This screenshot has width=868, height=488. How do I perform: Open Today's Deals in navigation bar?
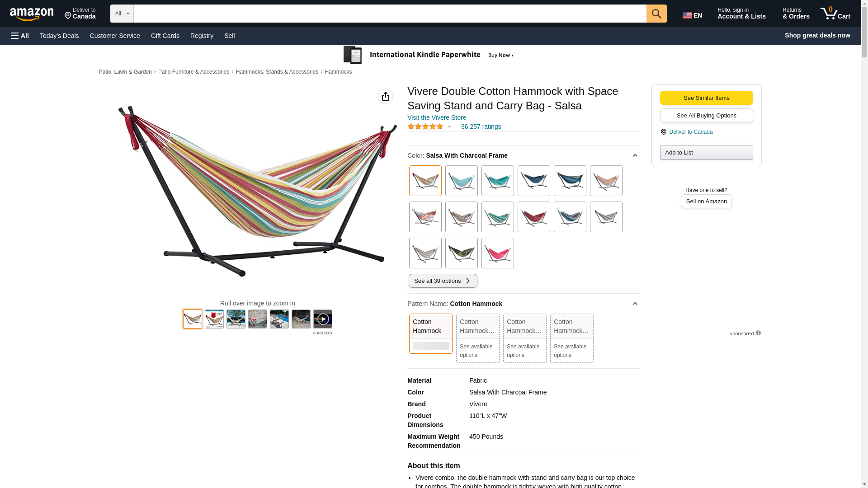click(59, 36)
